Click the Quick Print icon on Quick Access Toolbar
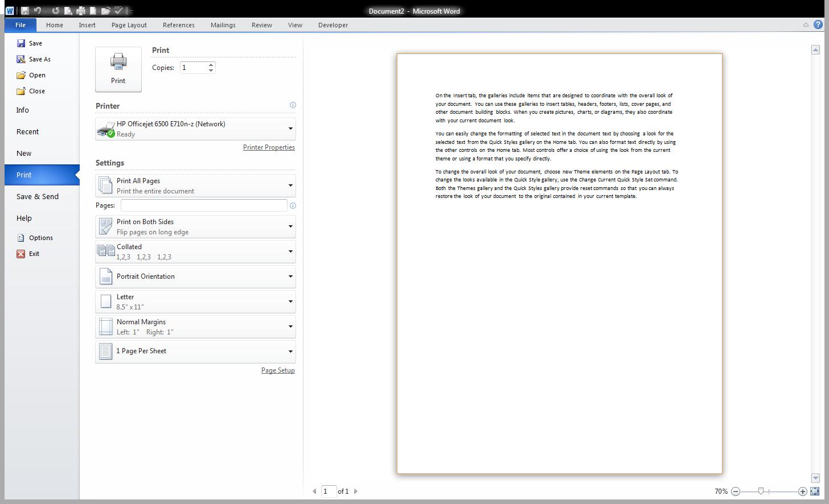 [81, 10]
